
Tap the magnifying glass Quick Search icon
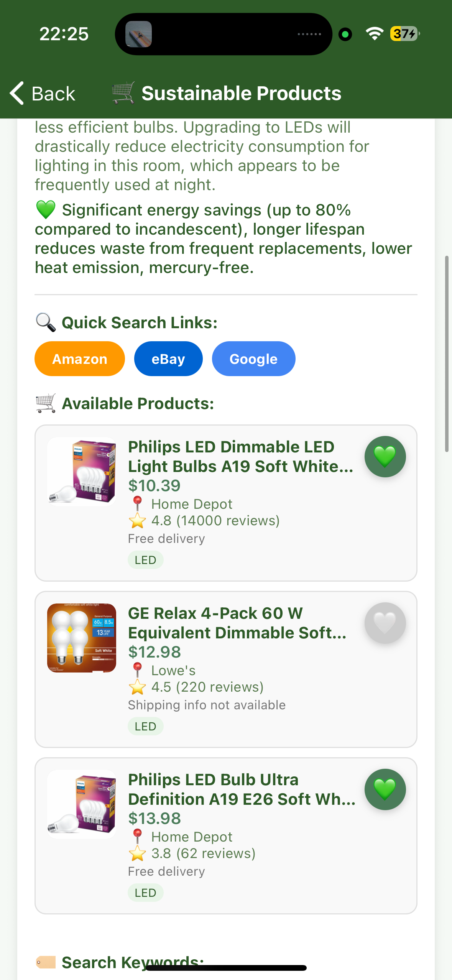tap(46, 322)
